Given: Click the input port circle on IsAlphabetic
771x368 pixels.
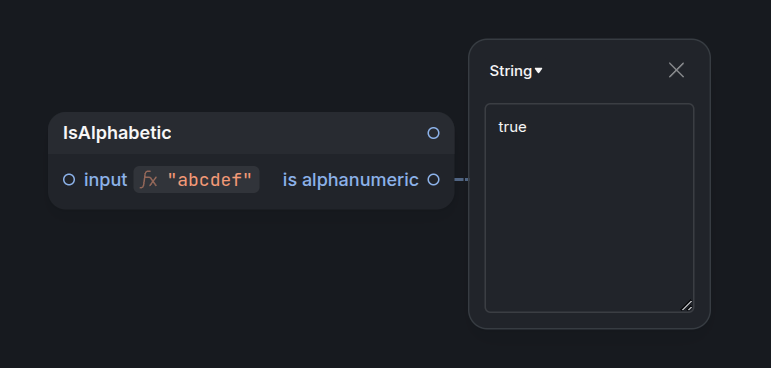Looking at the screenshot, I should tap(69, 180).
